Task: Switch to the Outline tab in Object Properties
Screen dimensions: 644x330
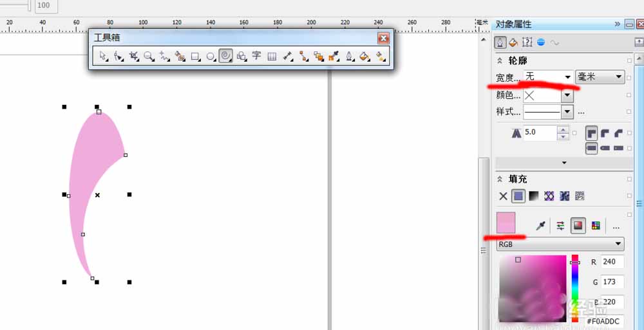Action: [500, 42]
